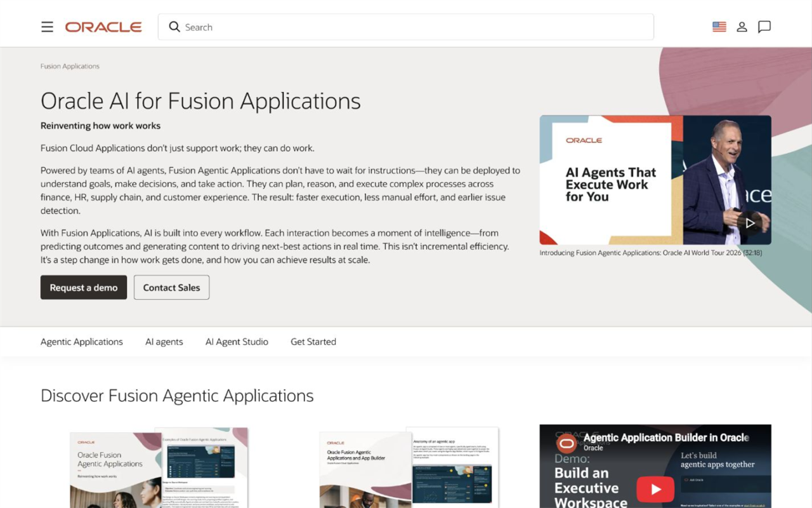Go to the Oracle logo home
This screenshot has width=812, height=508.
[x=103, y=27]
